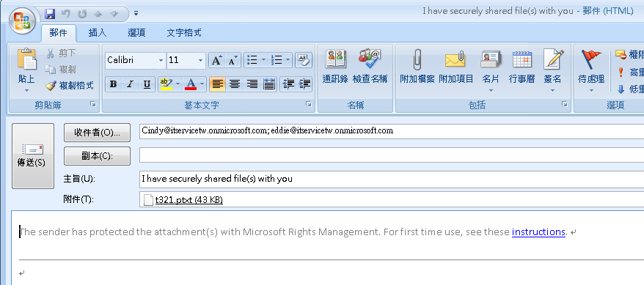The image size is (644, 285).
Task: Undo the last action in quick access toolbar
Action: tap(66, 14)
